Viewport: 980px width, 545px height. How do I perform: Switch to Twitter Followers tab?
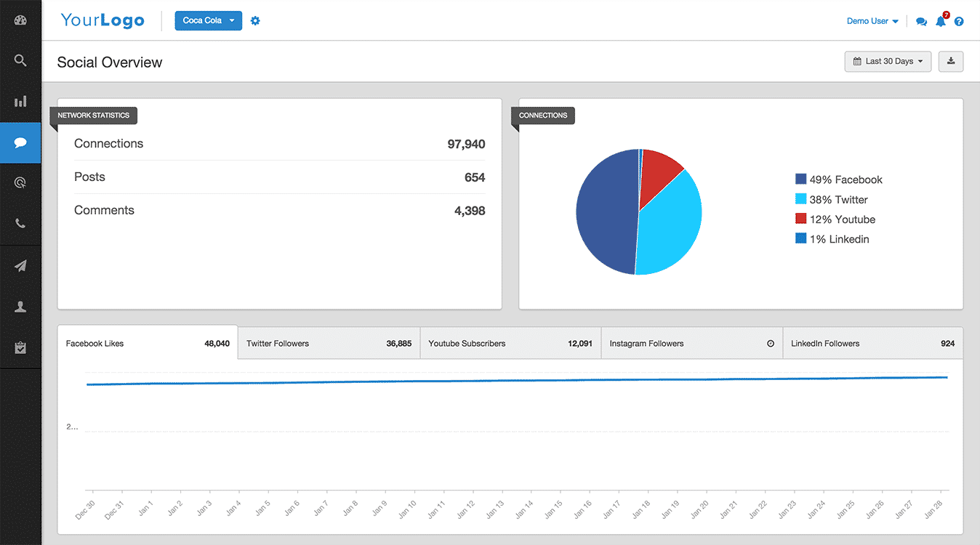[x=329, y=343]
